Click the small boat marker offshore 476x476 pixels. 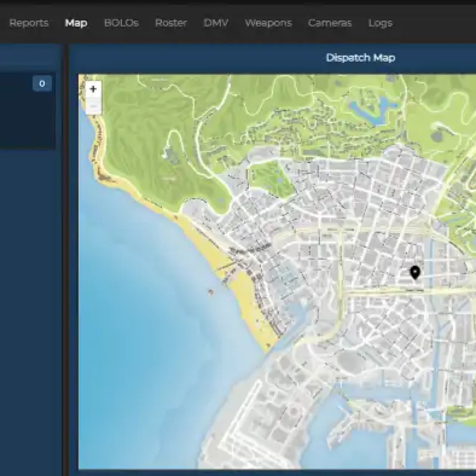[211, 292]
